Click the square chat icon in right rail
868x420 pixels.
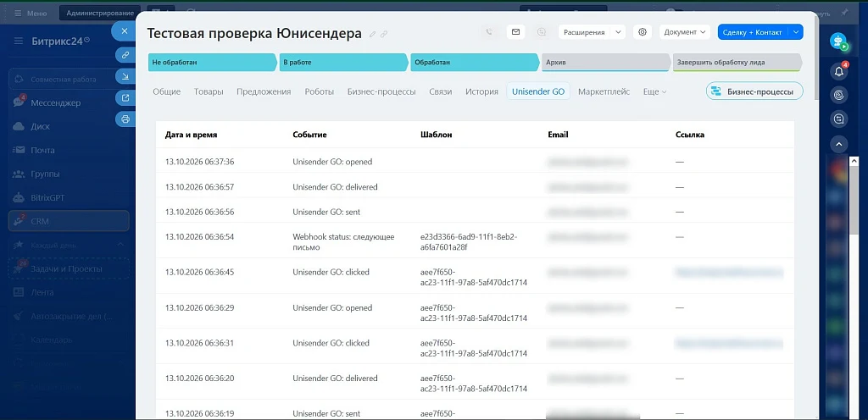(x=838, y=119)
